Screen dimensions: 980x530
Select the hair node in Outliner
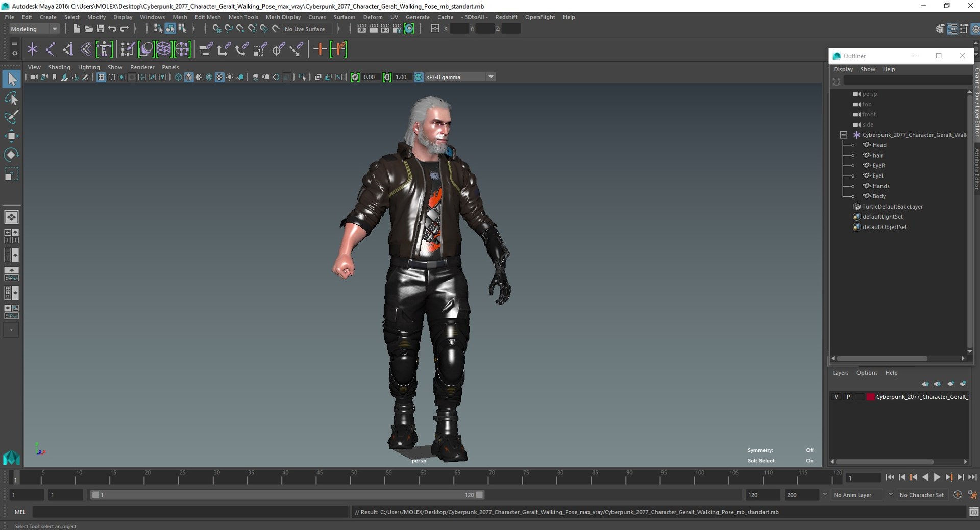tap(877, 156)
